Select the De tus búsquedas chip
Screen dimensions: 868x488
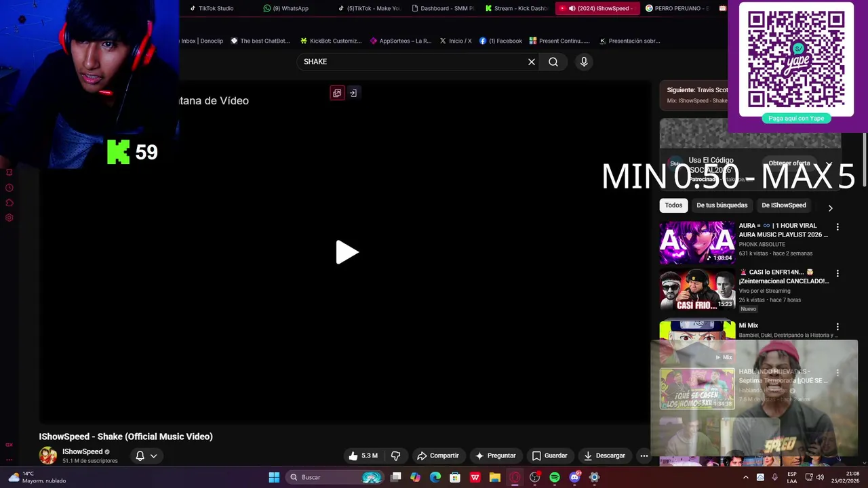point(722,205)
